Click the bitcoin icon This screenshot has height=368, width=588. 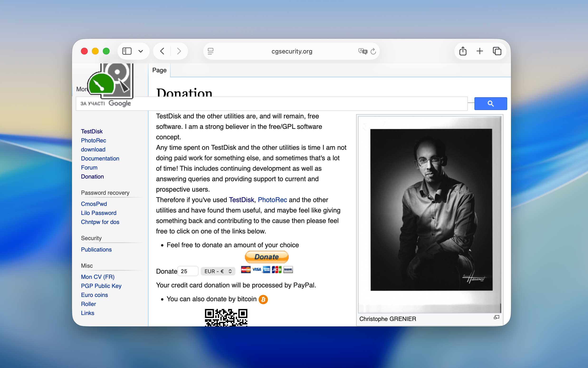tap(263, 299)
